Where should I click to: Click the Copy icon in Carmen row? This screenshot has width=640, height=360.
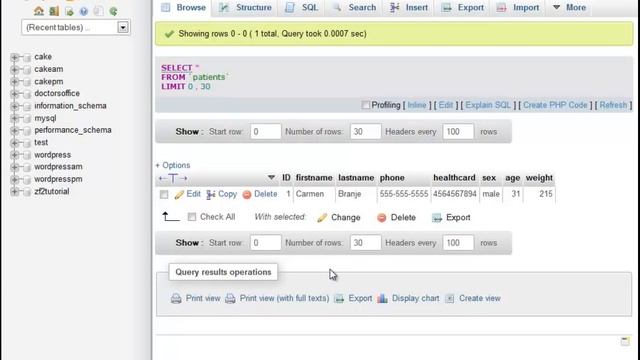pos(211,194)
